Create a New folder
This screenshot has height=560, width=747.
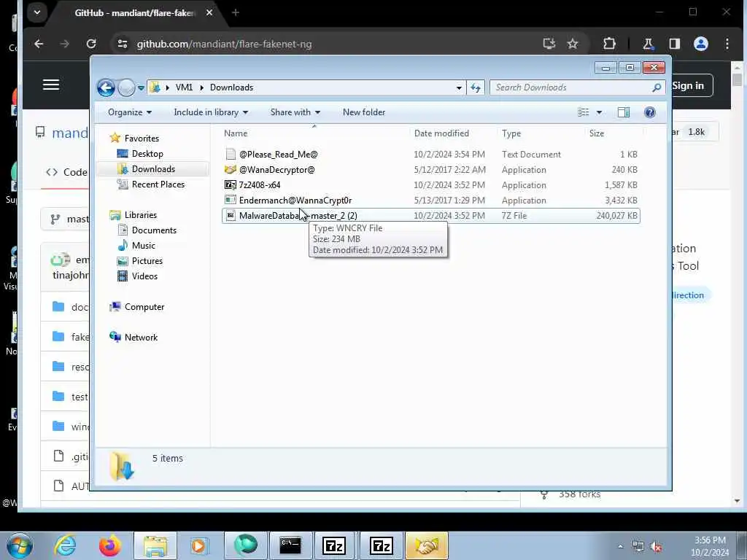(364, 112)
